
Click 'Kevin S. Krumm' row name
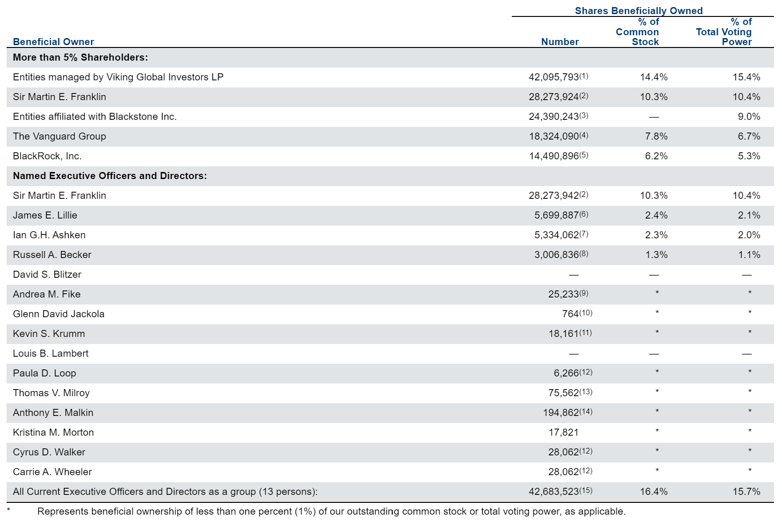(x=49, y=334)
